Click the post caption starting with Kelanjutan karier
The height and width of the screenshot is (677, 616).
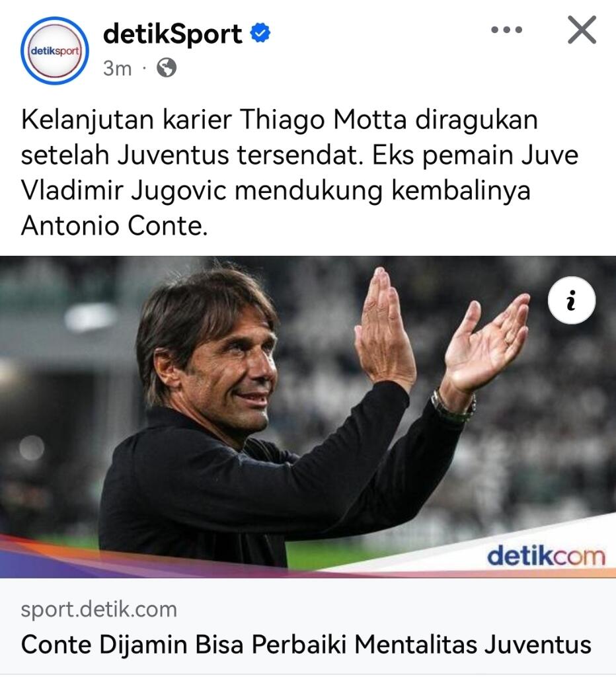pyautogui.click(x=299, y=173)
